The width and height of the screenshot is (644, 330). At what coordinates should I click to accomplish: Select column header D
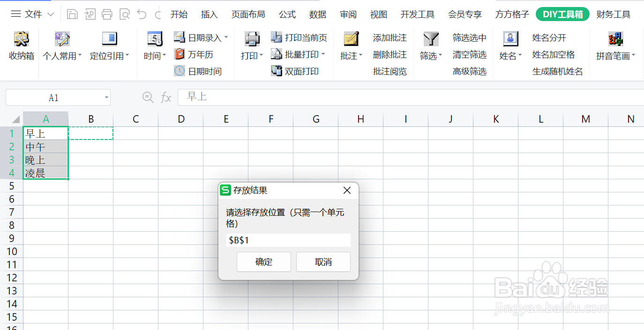pos(181,119)
